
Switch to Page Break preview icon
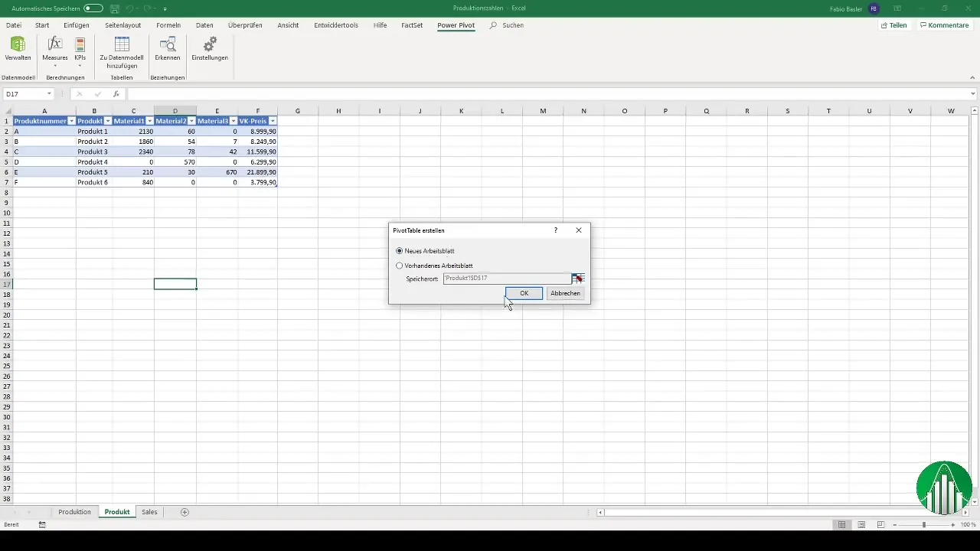pos(881,525)
